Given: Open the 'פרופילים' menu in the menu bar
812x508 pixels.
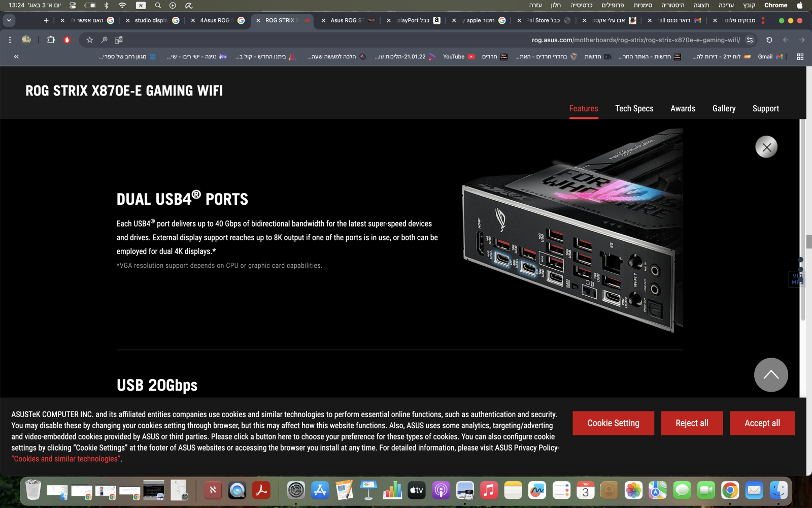Looking at the screenshot, I should (x=613, y=5).
